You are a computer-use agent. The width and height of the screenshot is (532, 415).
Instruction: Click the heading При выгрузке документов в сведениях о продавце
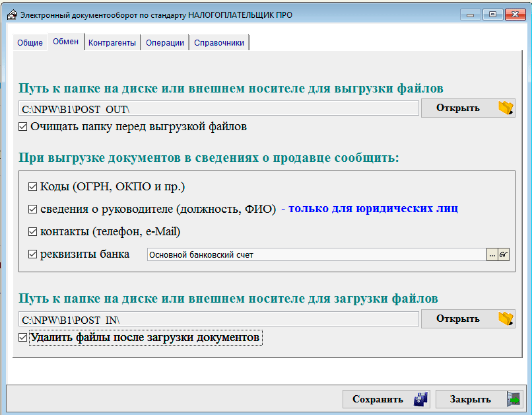coord(209,158)
